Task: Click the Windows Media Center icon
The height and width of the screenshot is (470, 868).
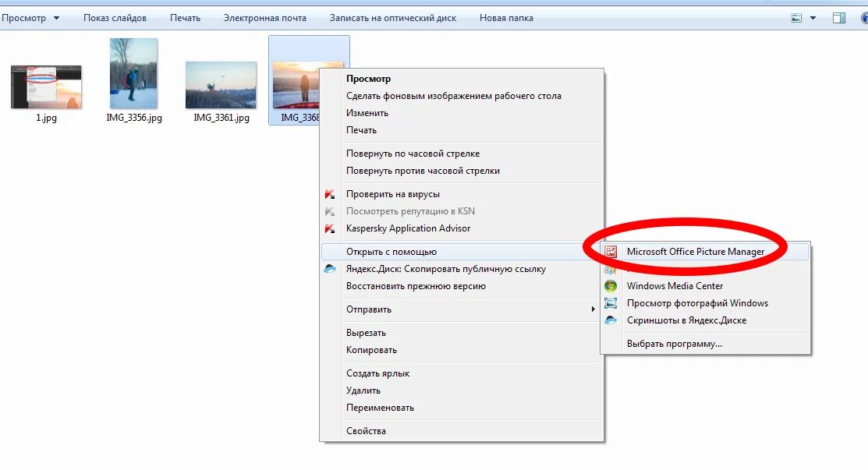Action: click(611, 286)
